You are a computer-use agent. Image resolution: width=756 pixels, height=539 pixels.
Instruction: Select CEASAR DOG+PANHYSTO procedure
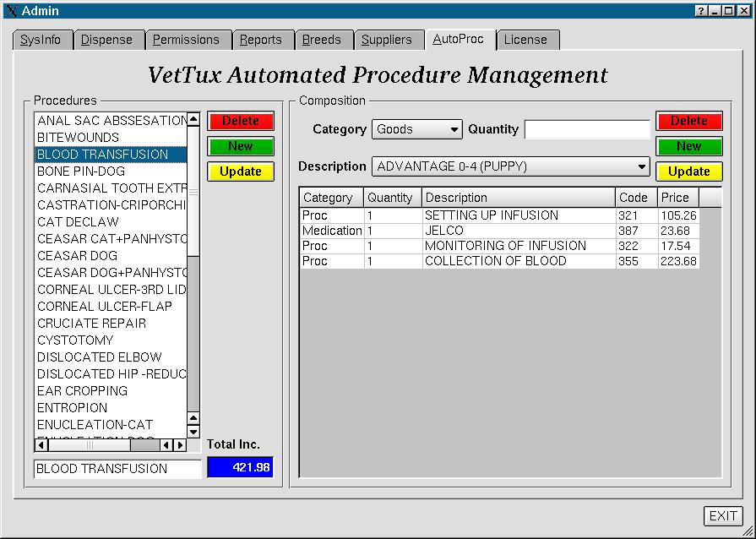(x=111, y=272)
